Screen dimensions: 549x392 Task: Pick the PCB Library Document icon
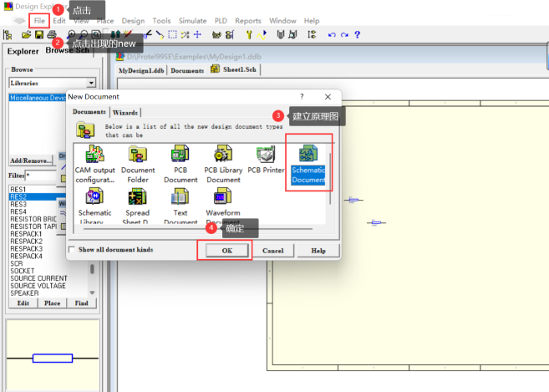[223, 155]
